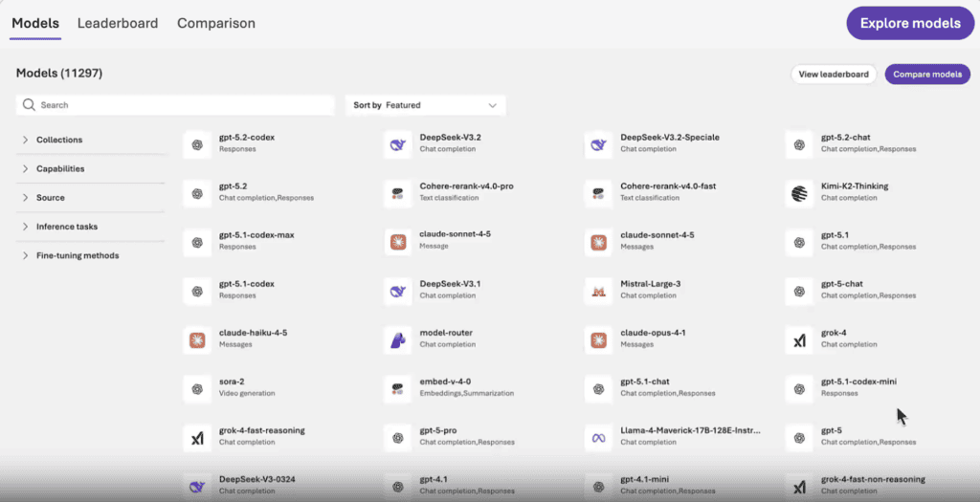This screenshot has height=502, width=980.
Task: Click the gpt-5.2-chat OpenAI icon
Action: [799, 144]
